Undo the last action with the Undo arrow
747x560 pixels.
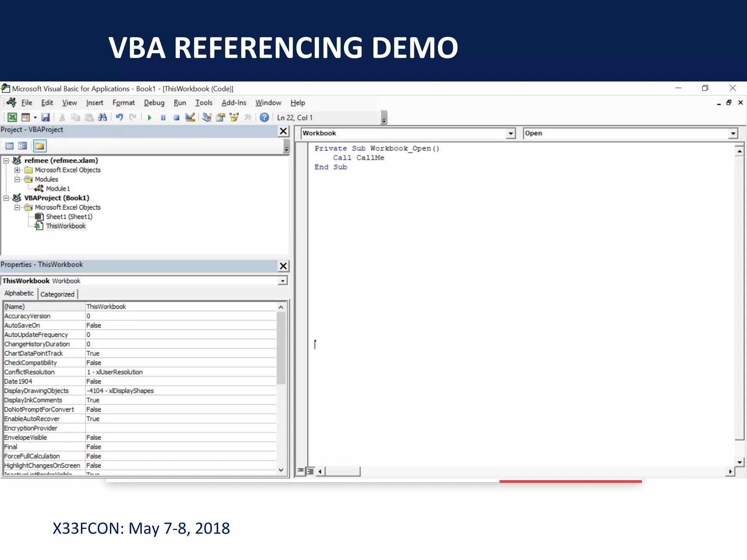coord(119,117)
